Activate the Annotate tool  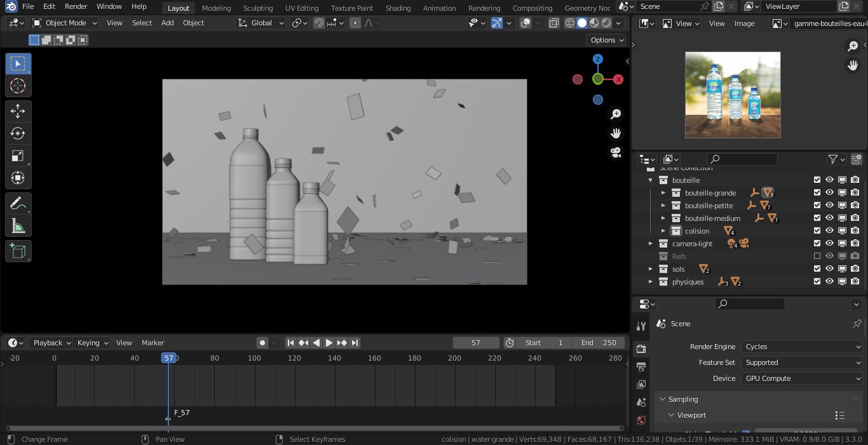point(18,203)
